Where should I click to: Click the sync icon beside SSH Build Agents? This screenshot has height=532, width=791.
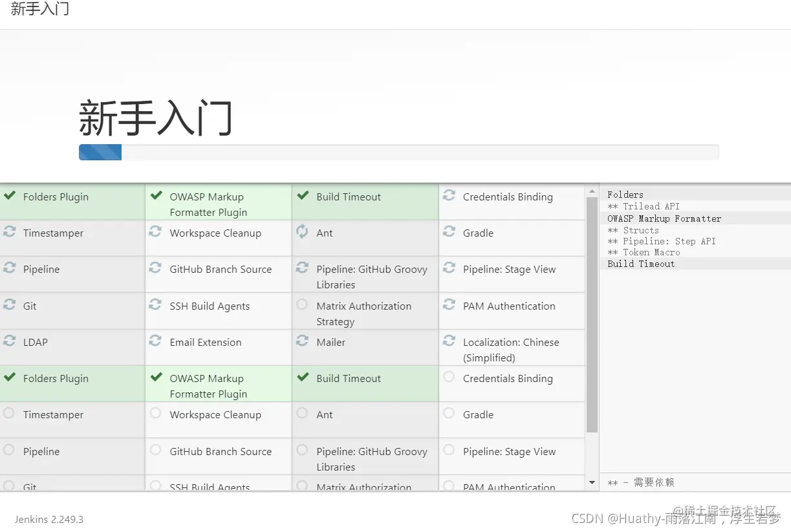coord(155,304)
